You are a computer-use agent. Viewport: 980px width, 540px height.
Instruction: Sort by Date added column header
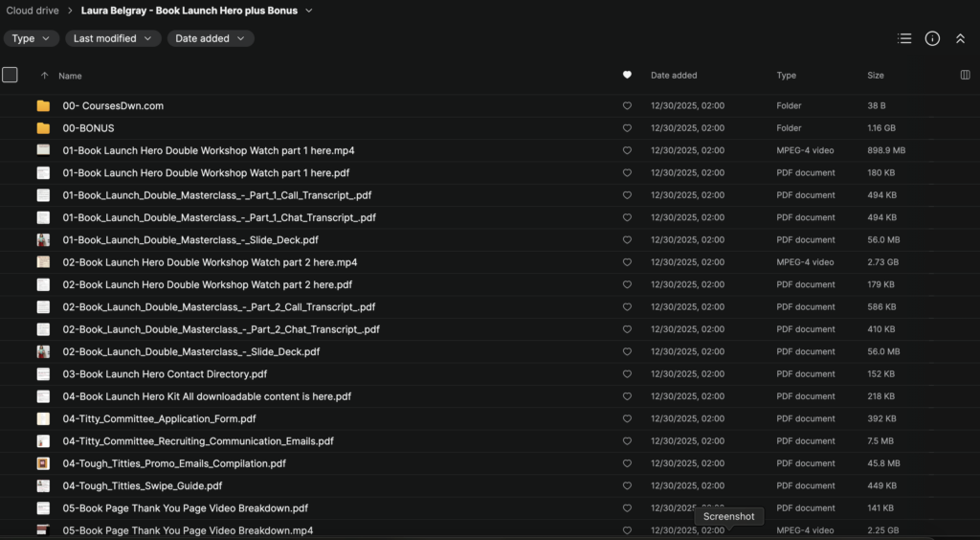674,75
